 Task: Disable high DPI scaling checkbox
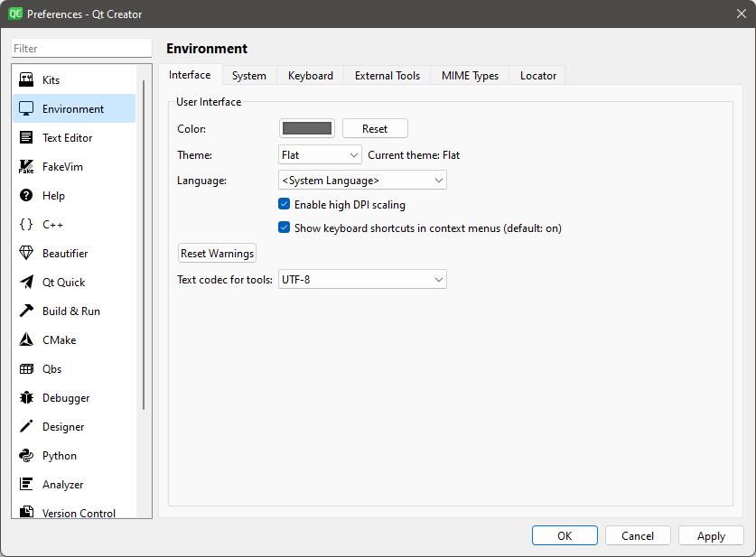point(284,204)
